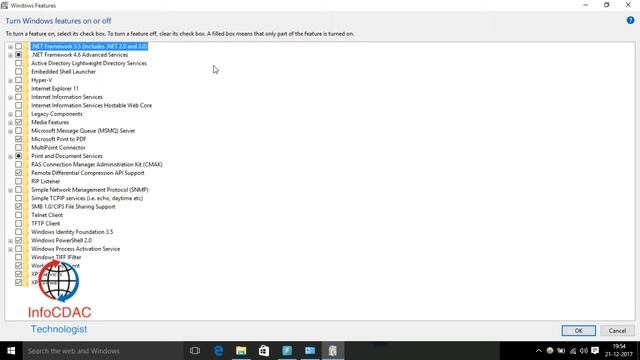Select 'Windows Identity Foundation 3.5' label

(x=72, y=232)
